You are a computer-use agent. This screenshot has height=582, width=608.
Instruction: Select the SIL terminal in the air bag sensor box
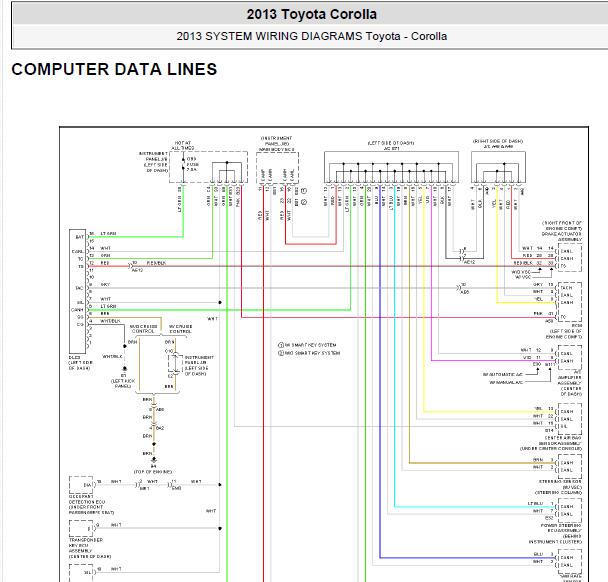564,426
